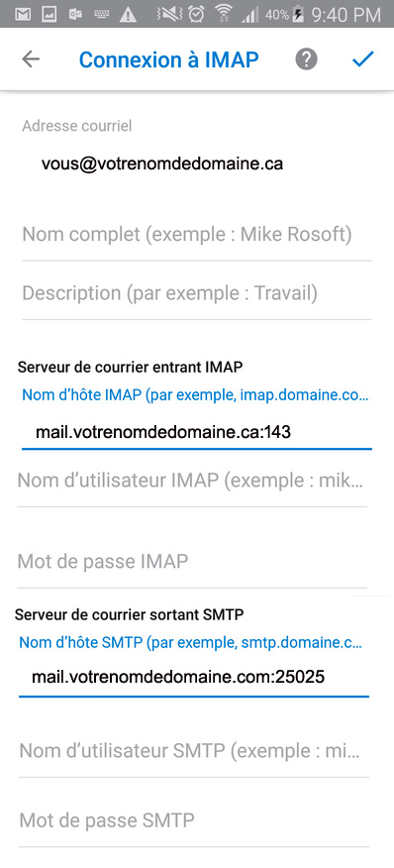Tap the clock showing 9:40 PM

(345, 15)
